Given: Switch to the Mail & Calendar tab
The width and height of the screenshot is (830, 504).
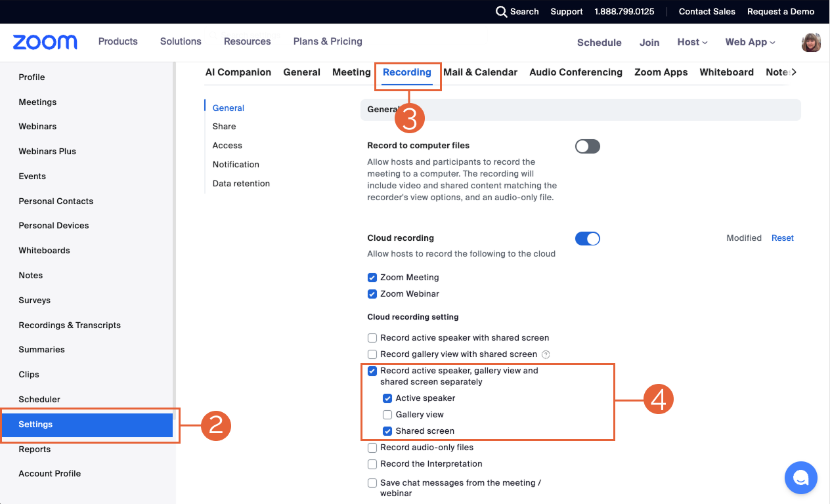Looking at the screenshot, I should [481, 72].
